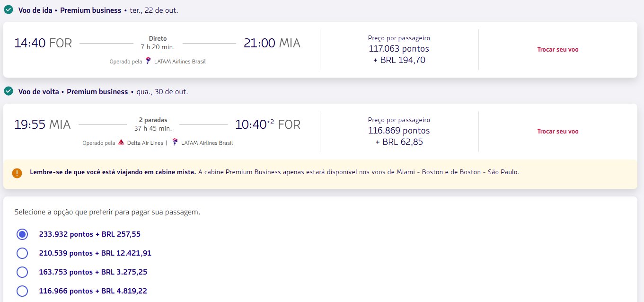The image size is (644, 302).
Task: Click Trocar seu voo for return flight
Action: [x=557, y=131]
